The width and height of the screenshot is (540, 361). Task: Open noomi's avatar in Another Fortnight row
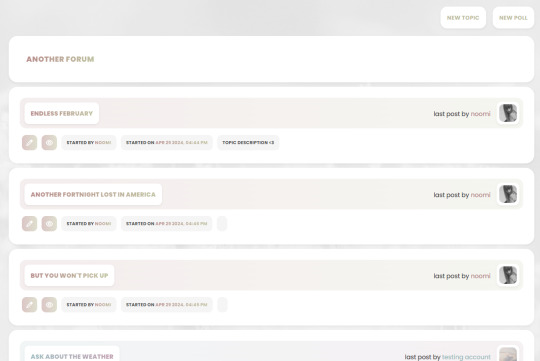508,194
